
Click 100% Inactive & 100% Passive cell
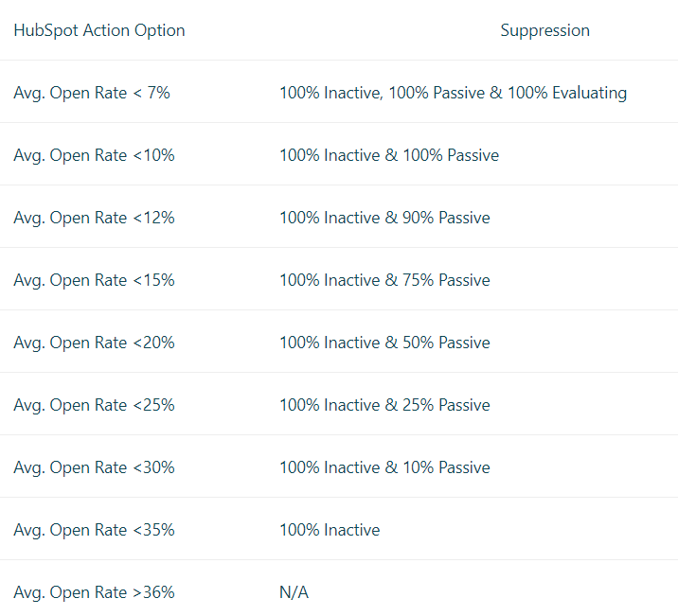[389, 155]
